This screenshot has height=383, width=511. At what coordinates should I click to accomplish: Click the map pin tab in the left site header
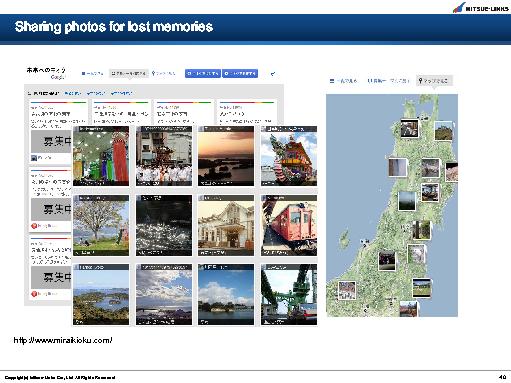(163, 73)
